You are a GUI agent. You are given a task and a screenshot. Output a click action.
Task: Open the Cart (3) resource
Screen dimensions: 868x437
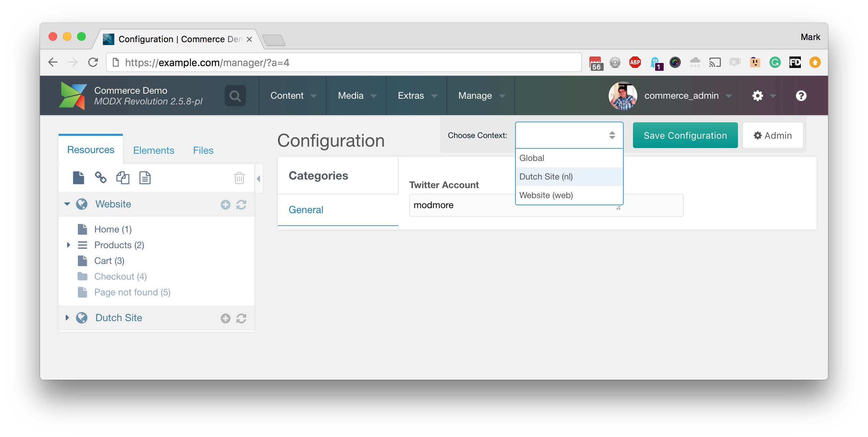[109, 261]
